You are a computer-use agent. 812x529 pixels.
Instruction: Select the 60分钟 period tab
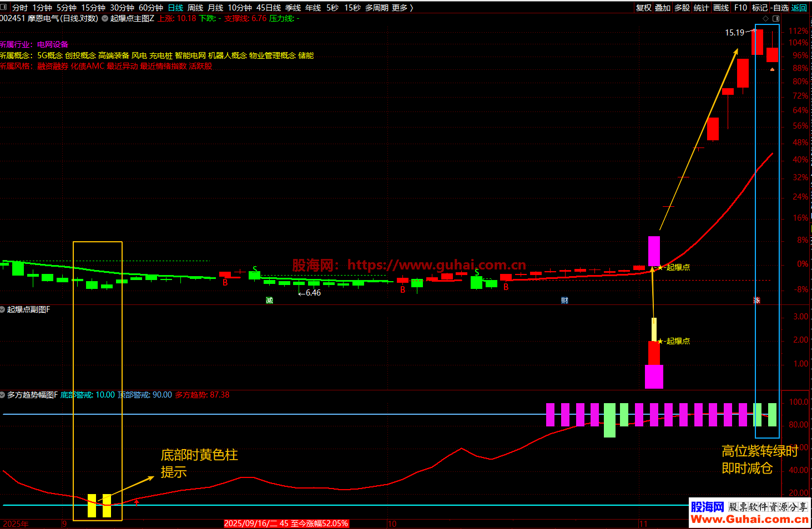click(150, 8)
